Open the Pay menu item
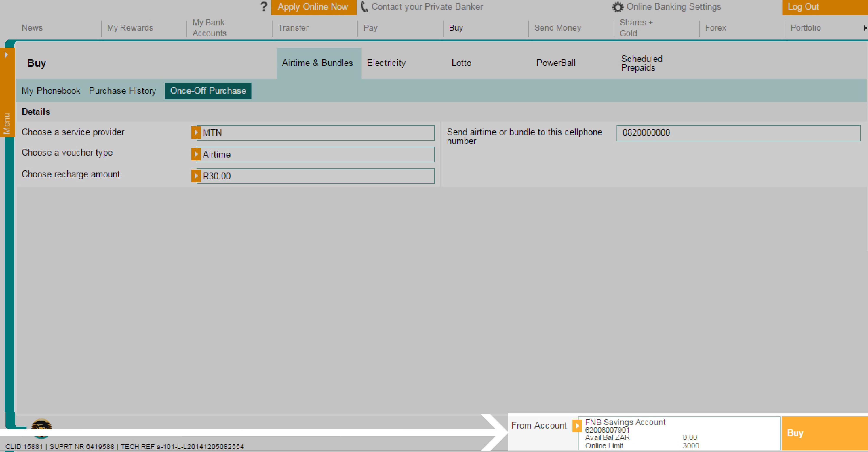Screen dimensions: 868x452 coord(370,28)
